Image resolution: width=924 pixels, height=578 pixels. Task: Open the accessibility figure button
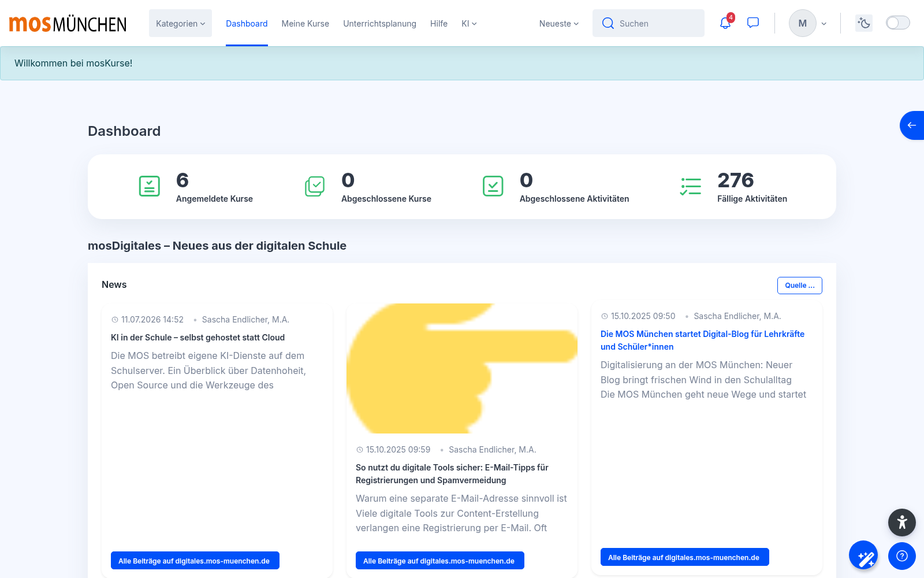coord(902,523)
